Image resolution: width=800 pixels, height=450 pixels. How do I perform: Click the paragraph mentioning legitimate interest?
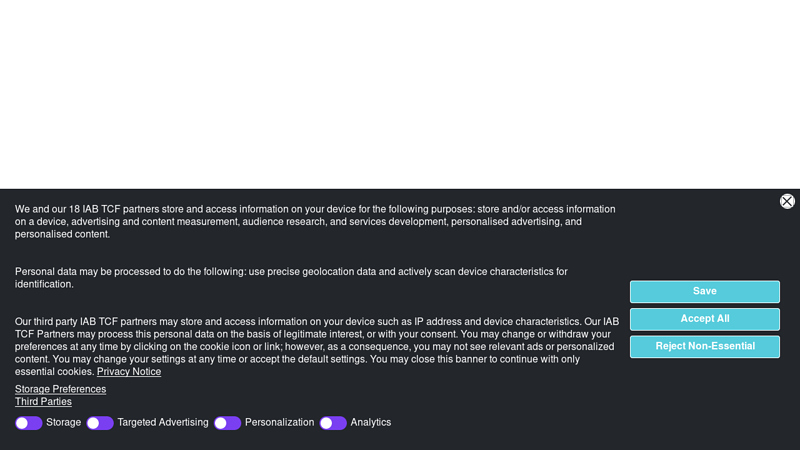(317, 347)
